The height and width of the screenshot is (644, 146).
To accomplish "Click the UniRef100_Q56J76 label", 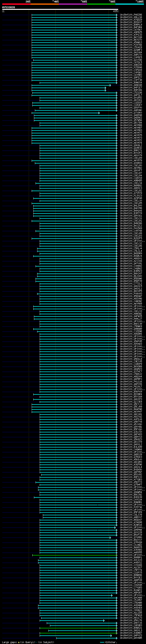I will (131, 620).
